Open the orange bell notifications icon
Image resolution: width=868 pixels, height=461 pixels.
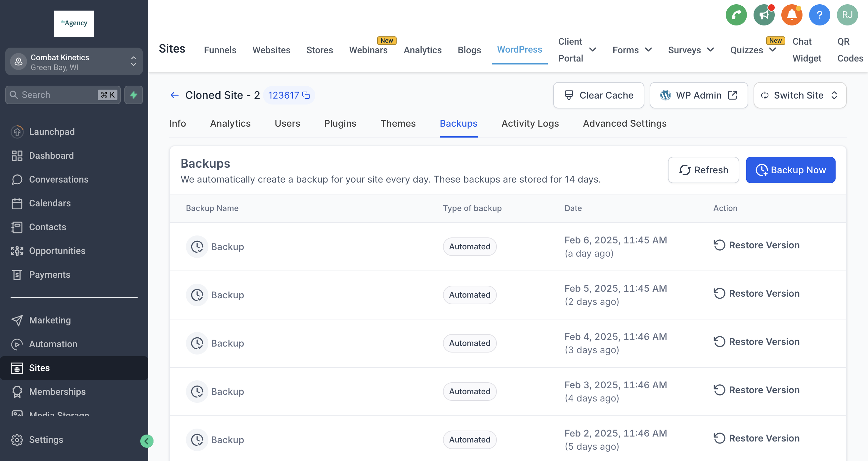(792, 15)
